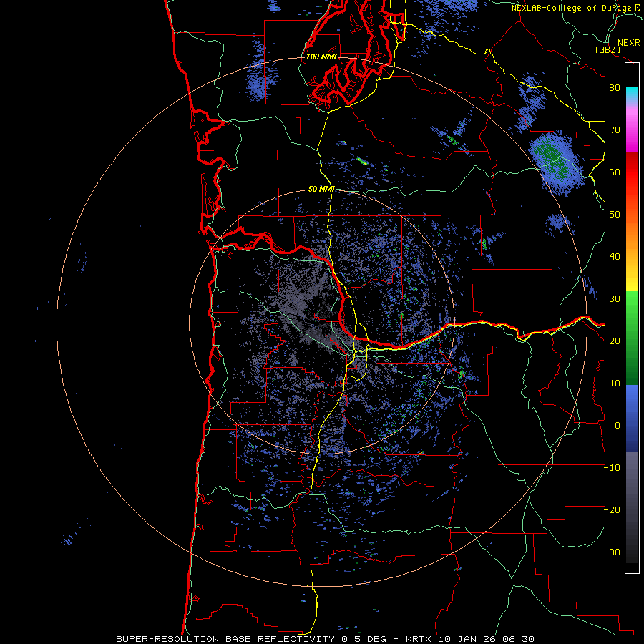
Task: Click the green-cored echo blob in the northeast
Action: 556,162
